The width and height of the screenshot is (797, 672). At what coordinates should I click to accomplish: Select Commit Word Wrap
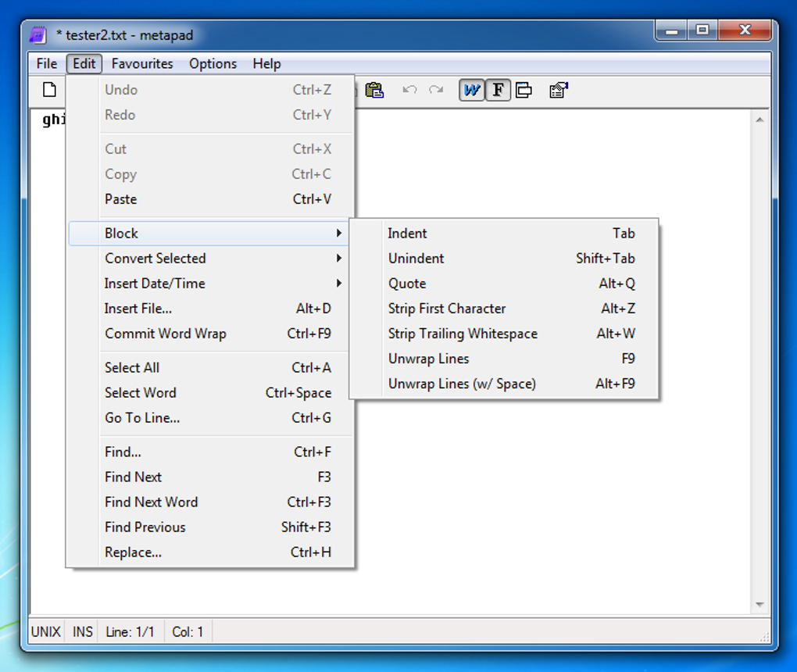(x=210, y=334)
